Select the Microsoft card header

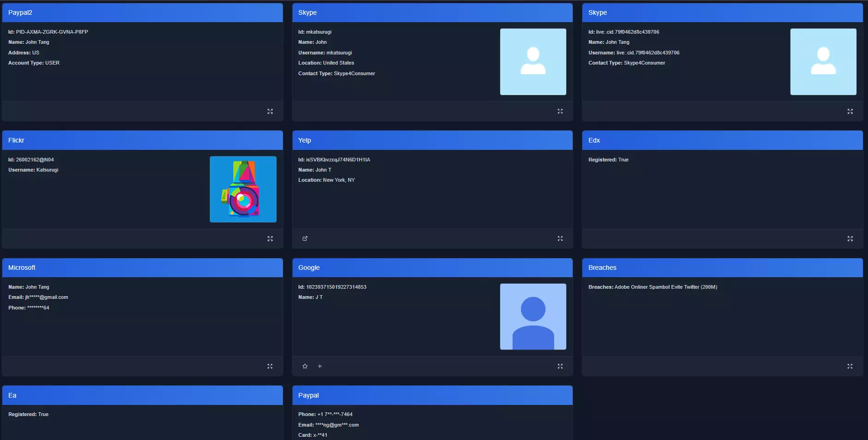(143, 268)
